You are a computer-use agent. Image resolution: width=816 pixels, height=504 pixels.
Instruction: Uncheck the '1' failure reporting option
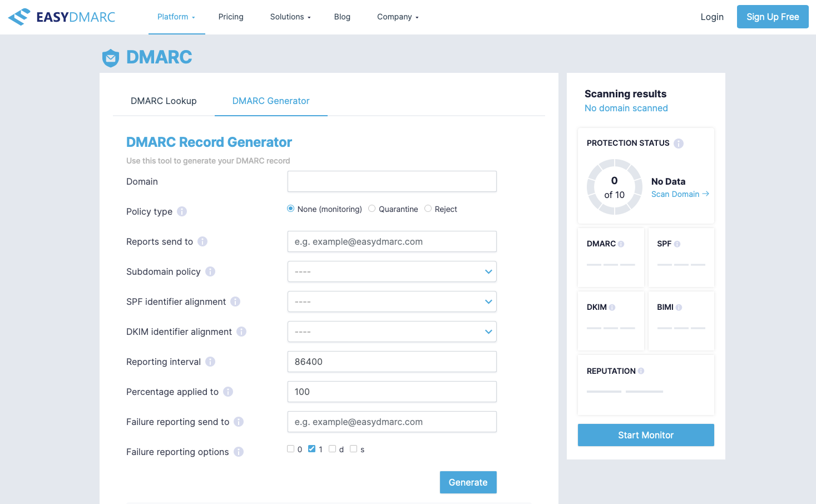[311, 448]
